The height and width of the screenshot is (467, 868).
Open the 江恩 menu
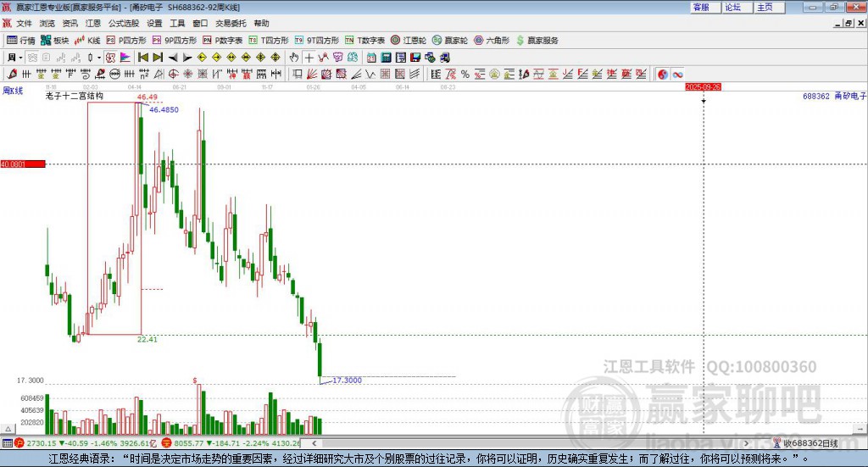click(93, 23)
